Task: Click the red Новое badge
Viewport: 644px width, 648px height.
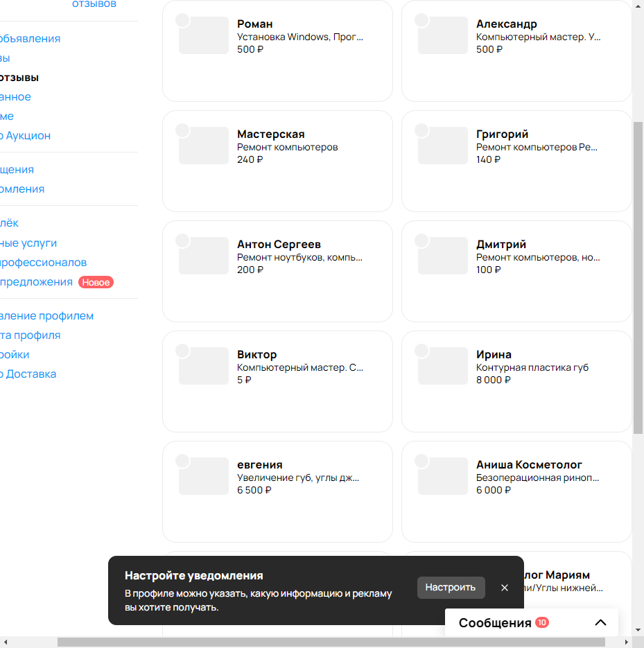Action: click(96, 282)
